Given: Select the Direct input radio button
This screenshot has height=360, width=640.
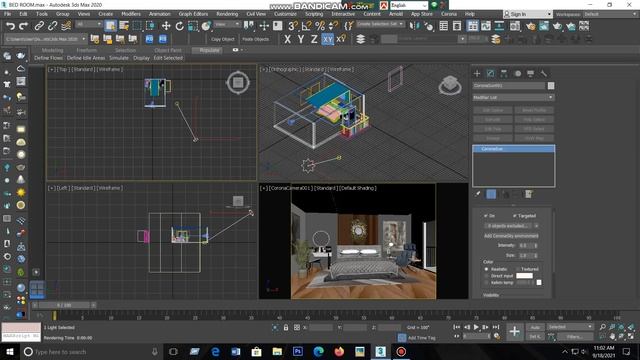Looking at the screenshot, I should [x=486, y=276].
